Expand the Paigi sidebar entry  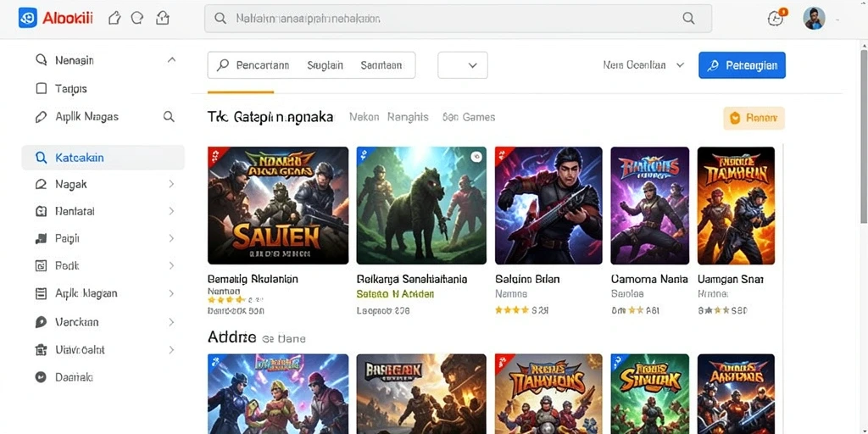171,238
